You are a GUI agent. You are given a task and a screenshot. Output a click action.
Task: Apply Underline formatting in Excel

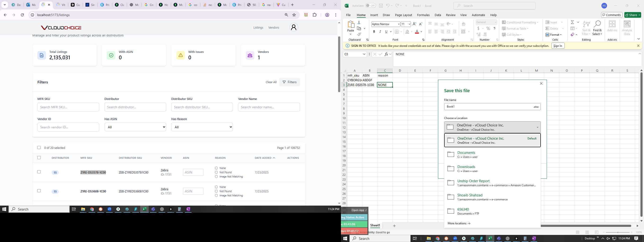386,32
